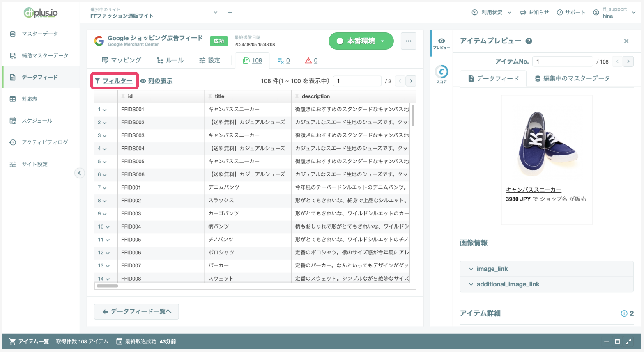This screenshot has height=352, width=644.
Task: Switch to 編集中のマスターデータ tab
Action: 572,78
